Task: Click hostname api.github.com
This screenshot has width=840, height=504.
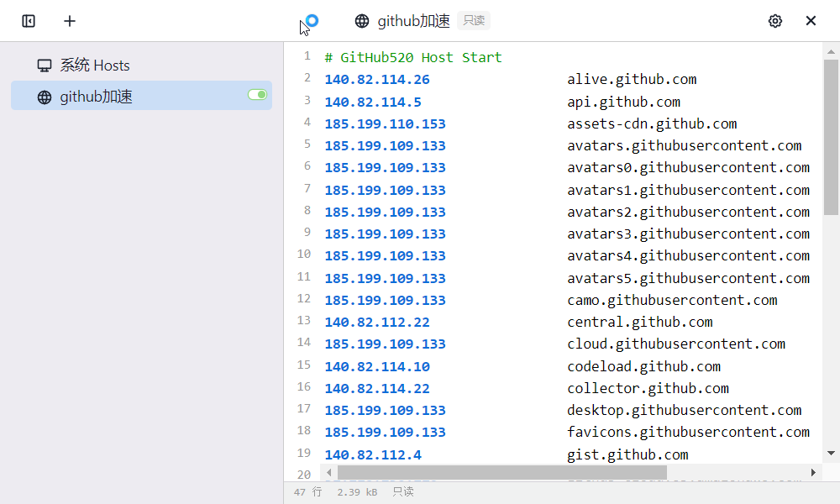Action: click(x=623, y=102)
